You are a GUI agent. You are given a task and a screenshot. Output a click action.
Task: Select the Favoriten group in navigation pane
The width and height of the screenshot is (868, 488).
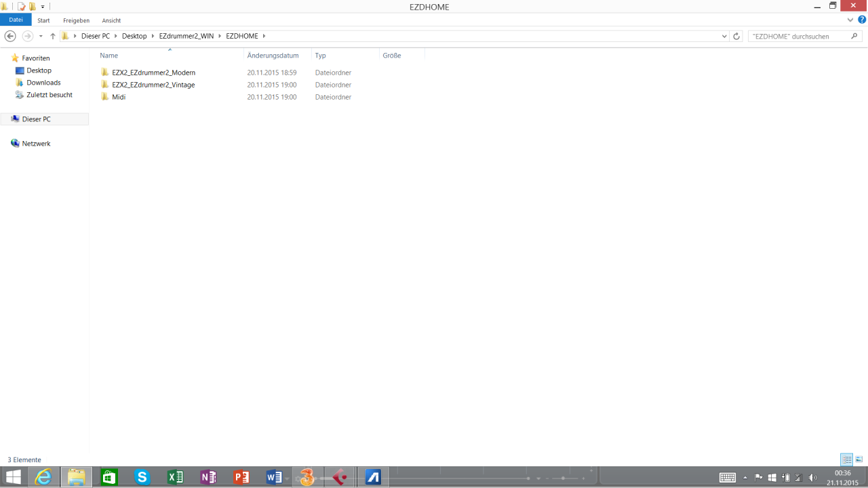(x=35, y=58)
